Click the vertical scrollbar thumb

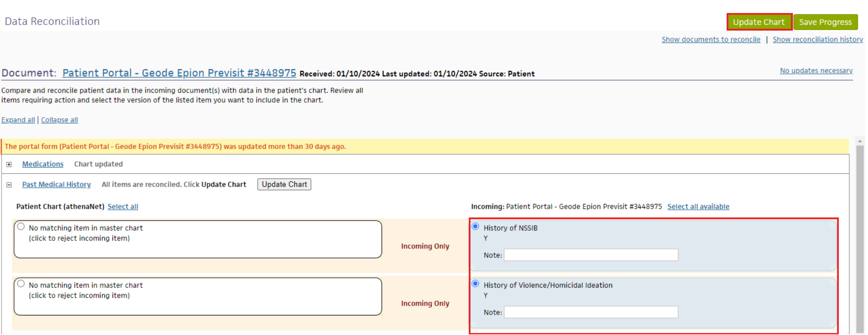point(860,239)
